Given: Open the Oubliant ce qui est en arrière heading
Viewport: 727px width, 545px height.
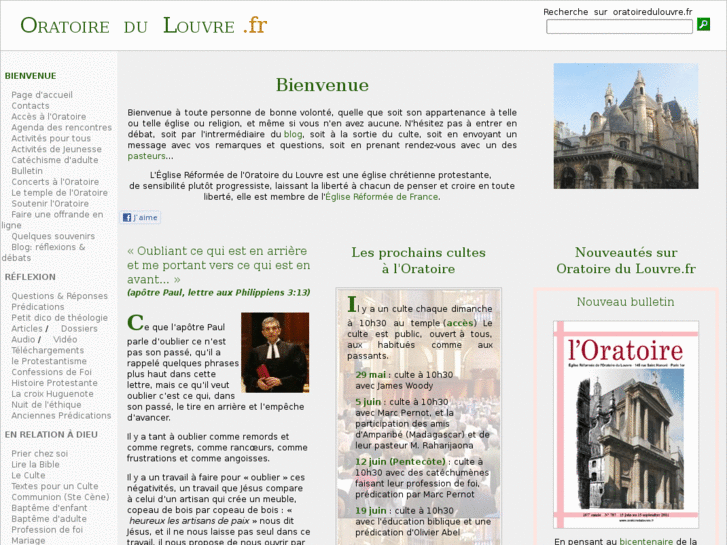Looking at the screenshot, I should [x=218, y=265].
